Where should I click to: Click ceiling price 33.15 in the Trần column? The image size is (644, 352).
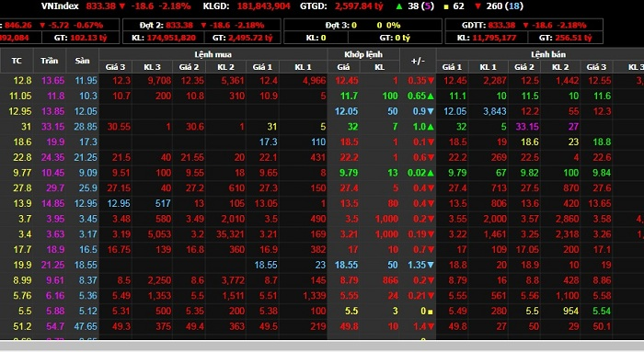click(x=53, y=127)
